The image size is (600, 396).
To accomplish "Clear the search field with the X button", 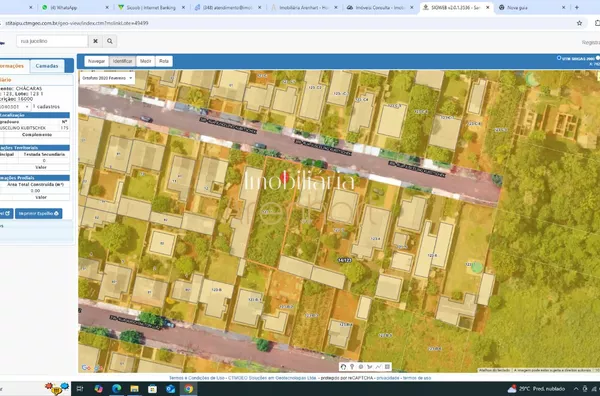I will point(95,41).
